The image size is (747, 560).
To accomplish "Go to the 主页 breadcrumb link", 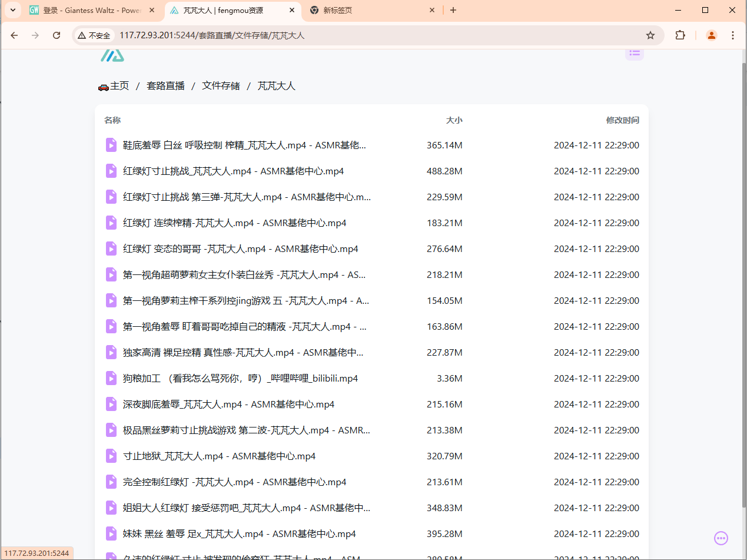I will point(114,86).
